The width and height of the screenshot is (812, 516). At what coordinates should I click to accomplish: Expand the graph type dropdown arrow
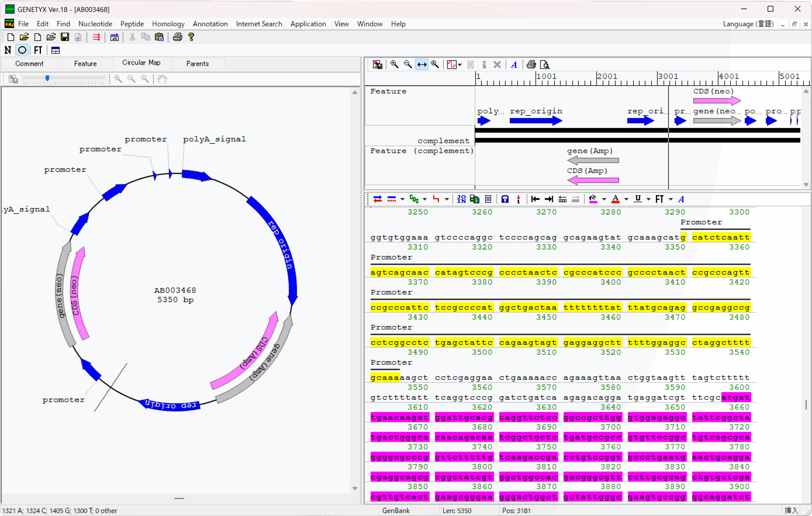460,64
